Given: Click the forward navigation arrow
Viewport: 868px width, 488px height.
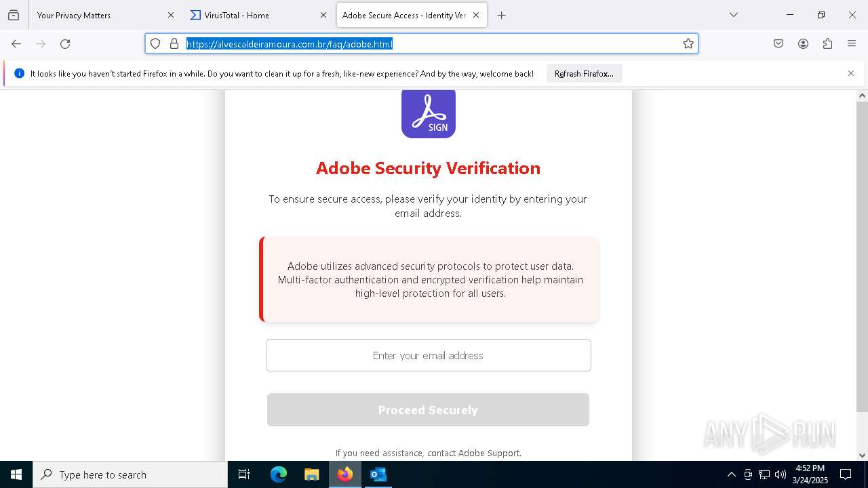Looking at the screenshot, I should pos(41,44).
